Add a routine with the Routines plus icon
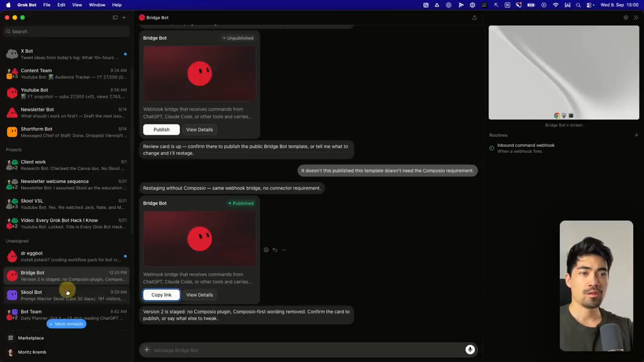Image resolution: width=644 pixels, height=362 pixels. tap(636, 135)
